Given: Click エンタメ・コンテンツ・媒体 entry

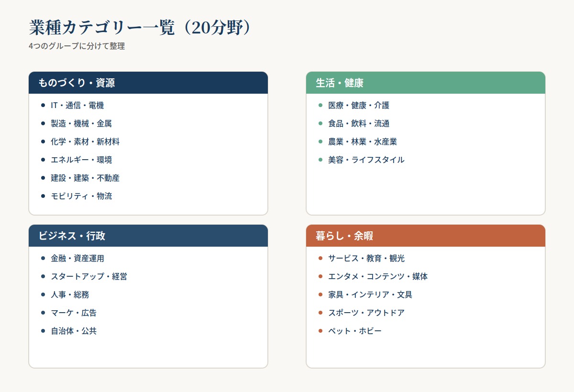Looking at the screenshot, I should [378, 276].
